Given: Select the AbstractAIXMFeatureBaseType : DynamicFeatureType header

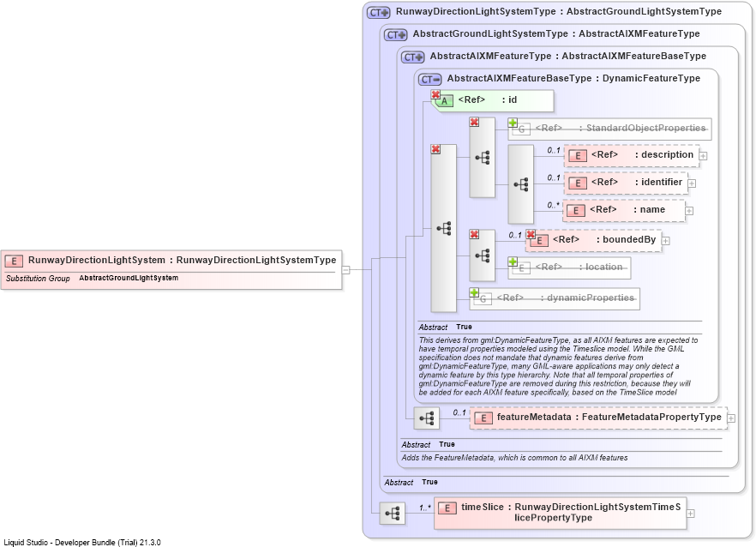Looking at the screenshot, I should pos(573,79).
